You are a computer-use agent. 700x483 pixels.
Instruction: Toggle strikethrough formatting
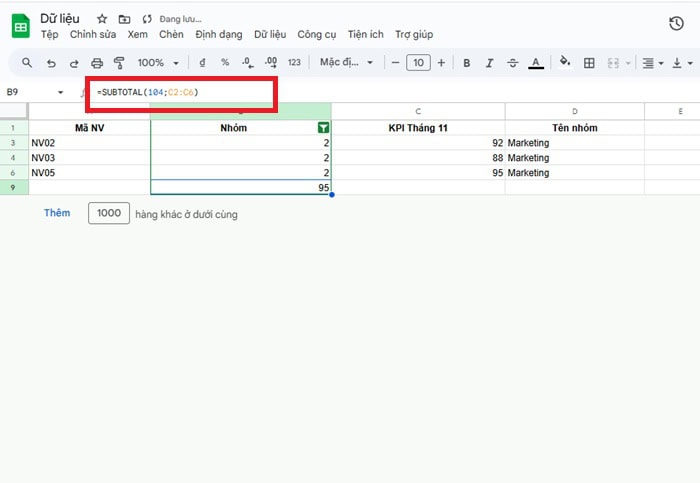click(513, 63)
